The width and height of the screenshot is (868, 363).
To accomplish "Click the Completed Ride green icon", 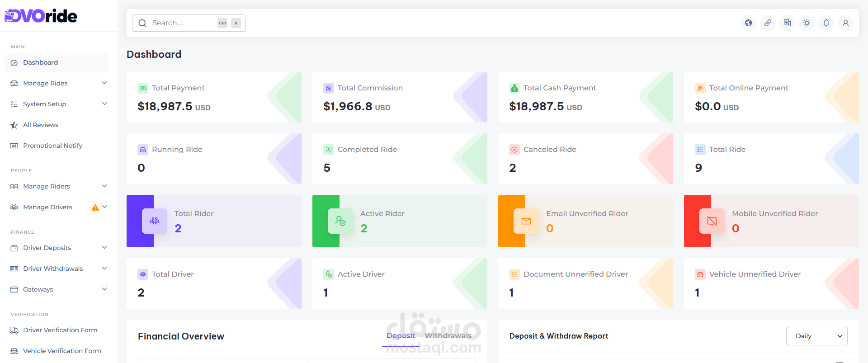I will [329, 150].
